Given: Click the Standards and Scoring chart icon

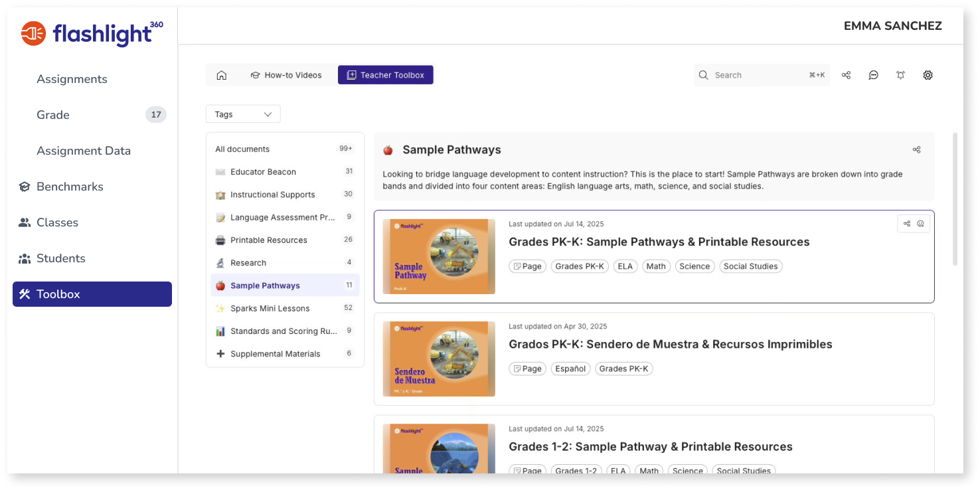Looking at the screenshot, I should pyautogui.click(x=220, y=331).
